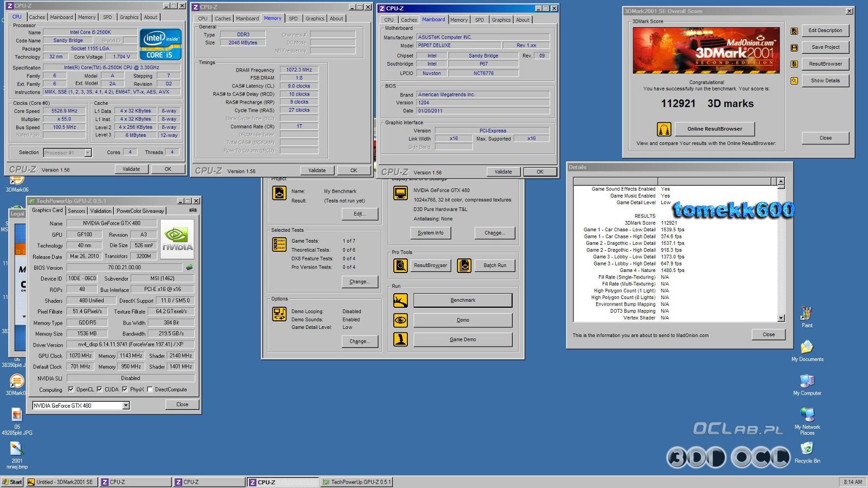Click the Online ResultBrowser button

(714, 129)
